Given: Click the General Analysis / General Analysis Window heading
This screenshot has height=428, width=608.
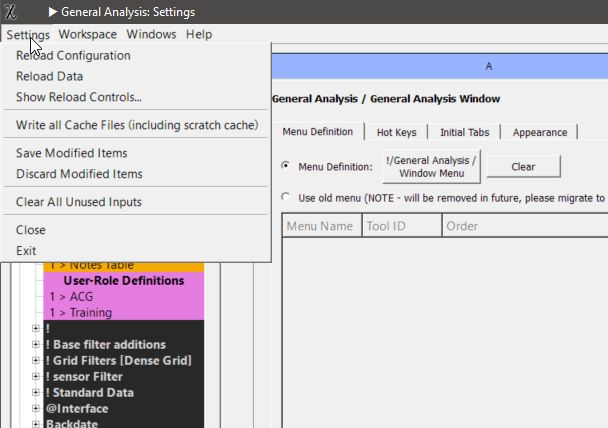Looking at the screenshot, I should [386, 98].
